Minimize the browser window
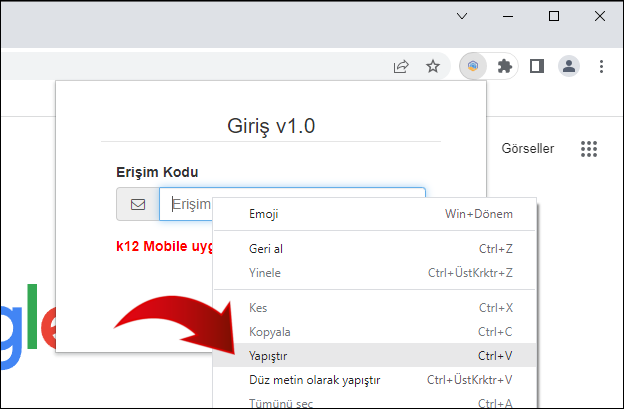Screen dimensions: 624x409 (x=509, y=16)
